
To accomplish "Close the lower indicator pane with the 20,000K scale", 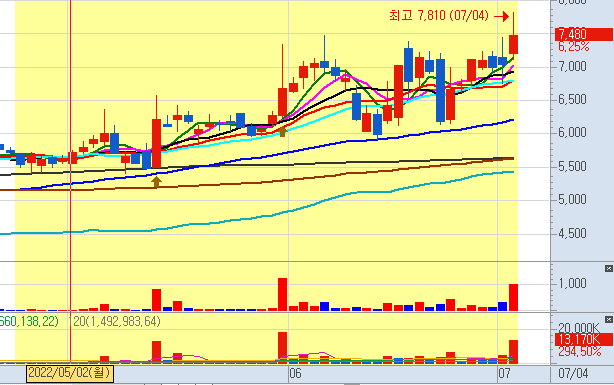I will coord(609,320).
